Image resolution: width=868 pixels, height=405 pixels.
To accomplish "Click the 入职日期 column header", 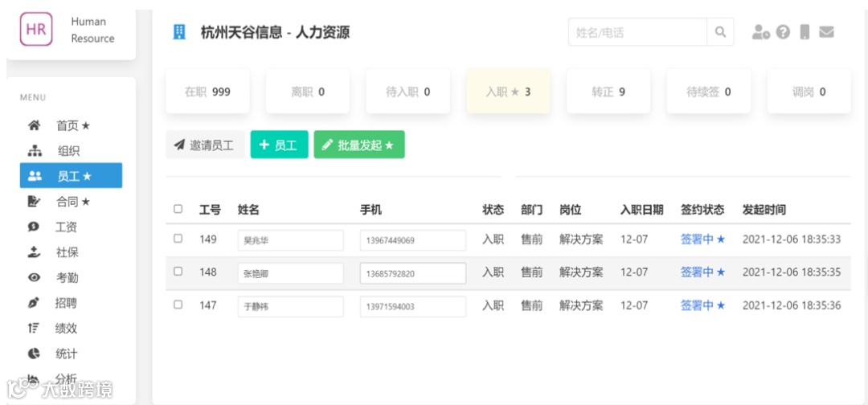I will click(641, 210).
